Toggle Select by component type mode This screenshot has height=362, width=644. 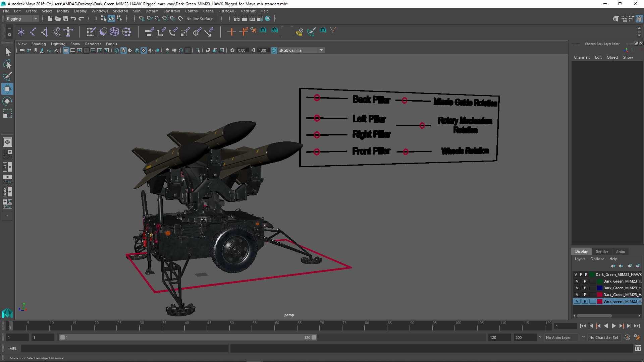pyautogui.click(x=119, y=19)
